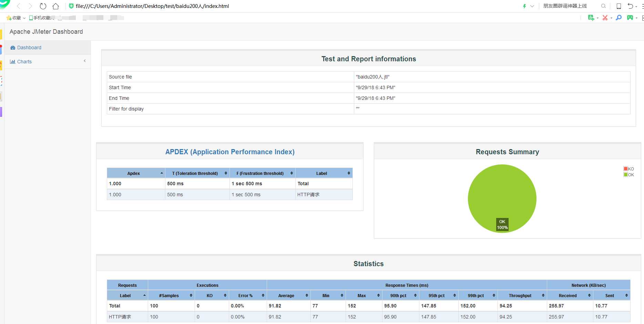The height and width of the screenshot is (324, 644).
Task: Expand the chevron beside the lightning icon
Action: pos(532,6)
